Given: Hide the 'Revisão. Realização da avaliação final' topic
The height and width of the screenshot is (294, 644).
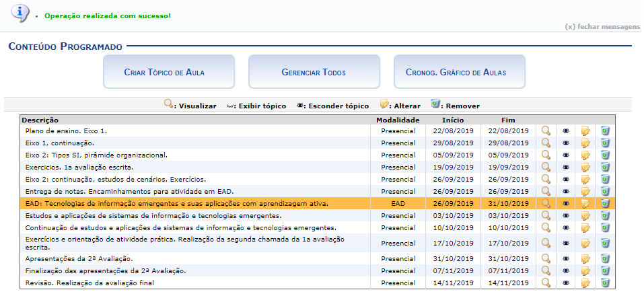Looking at the screenshot, I should click(x=566, y=283).
